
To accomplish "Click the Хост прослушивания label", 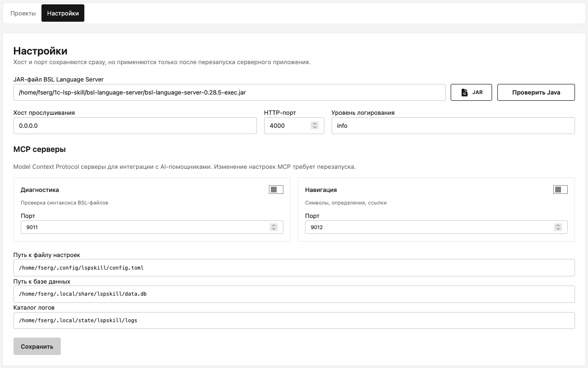I will click(44, 113).
